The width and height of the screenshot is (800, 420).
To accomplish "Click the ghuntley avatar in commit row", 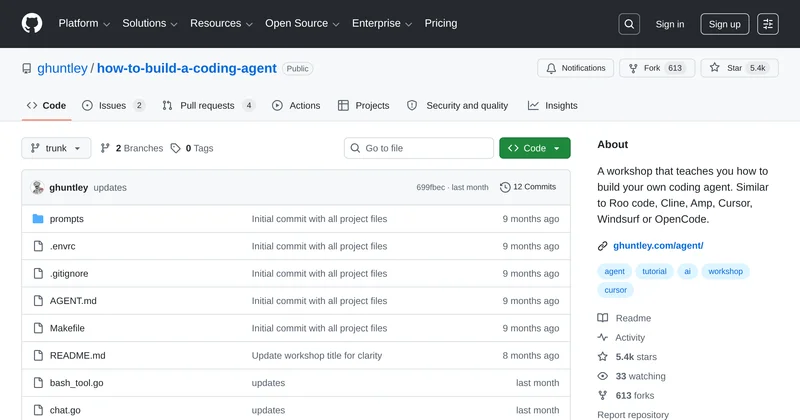I will pyautogui.click(x=38, y=187).
